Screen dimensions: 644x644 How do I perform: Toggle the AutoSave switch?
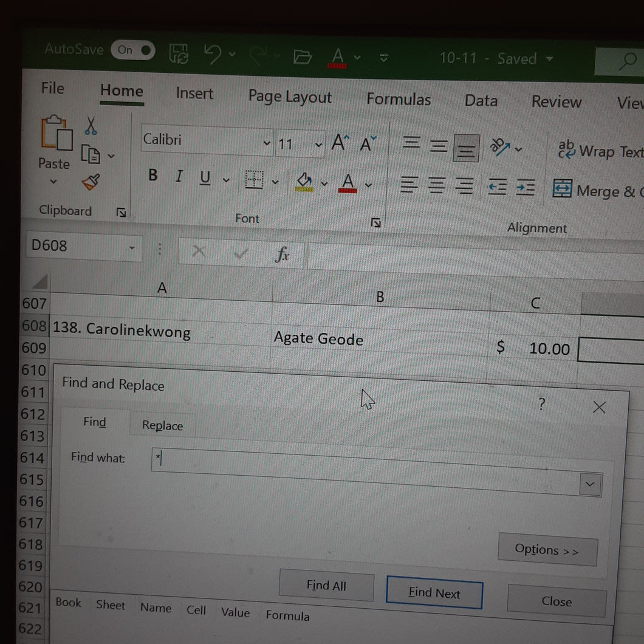132,50
